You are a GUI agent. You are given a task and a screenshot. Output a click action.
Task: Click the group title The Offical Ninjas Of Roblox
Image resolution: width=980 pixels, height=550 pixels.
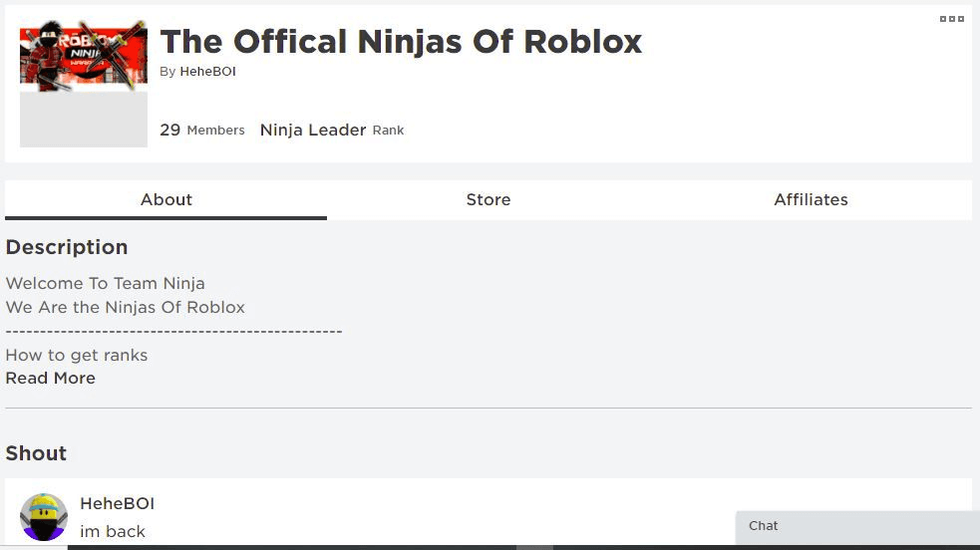401,42
